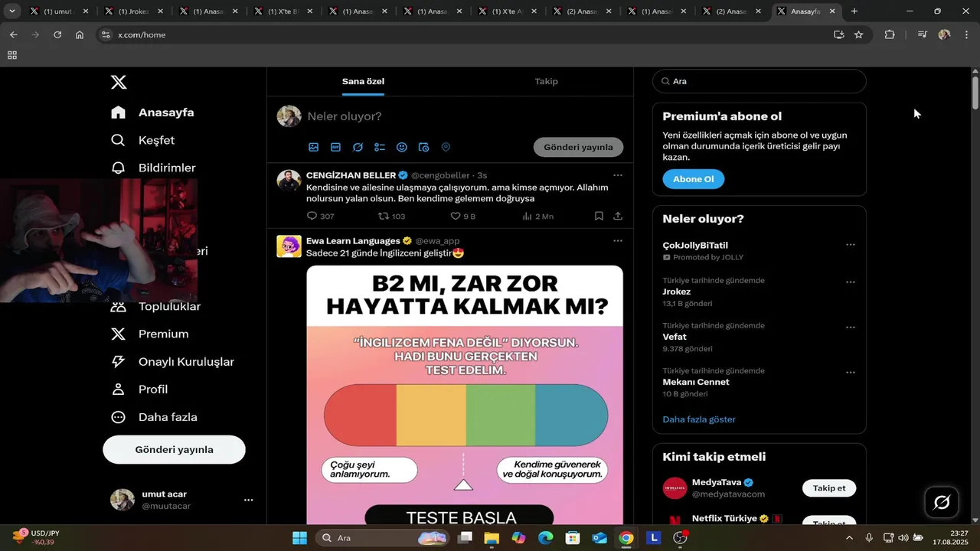
Task: View analytics of Cengizhan Beller post
Action: [x=537, y=217]
